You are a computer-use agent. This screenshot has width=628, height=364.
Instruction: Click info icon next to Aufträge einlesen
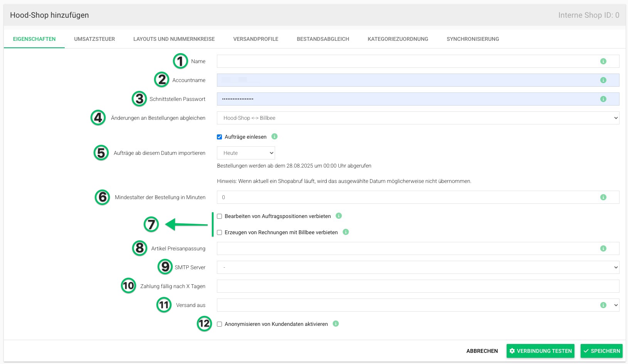[274, 136]
